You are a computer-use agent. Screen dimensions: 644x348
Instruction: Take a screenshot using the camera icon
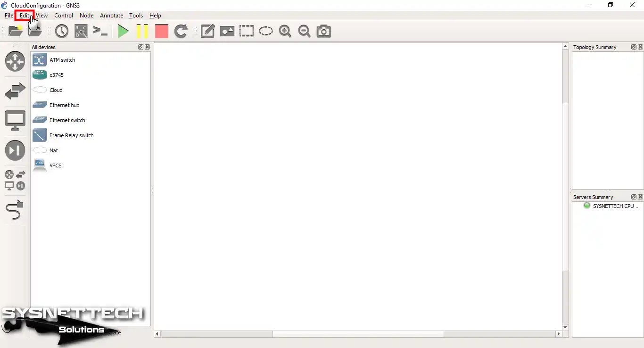[323, 31]
